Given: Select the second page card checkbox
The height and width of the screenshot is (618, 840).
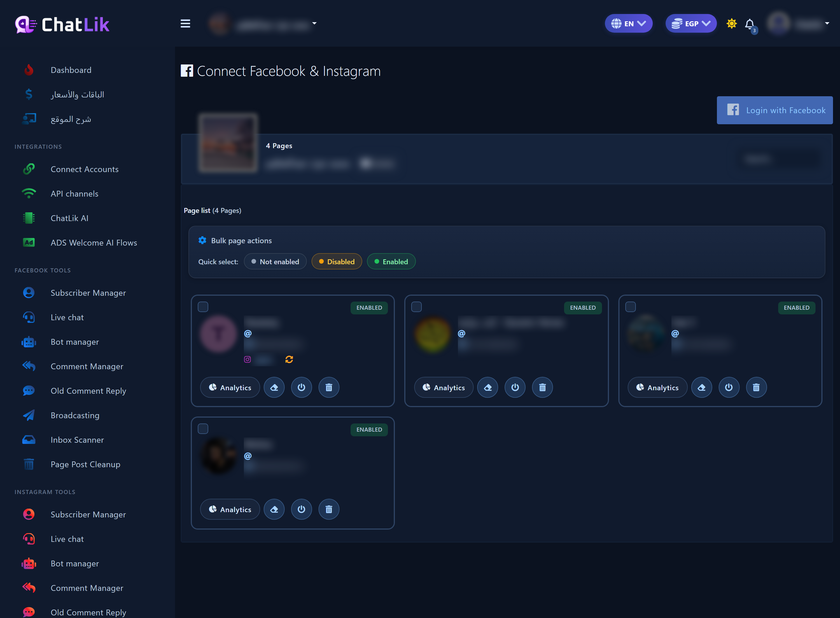Looking at the screenshot, I should (416, 307).
